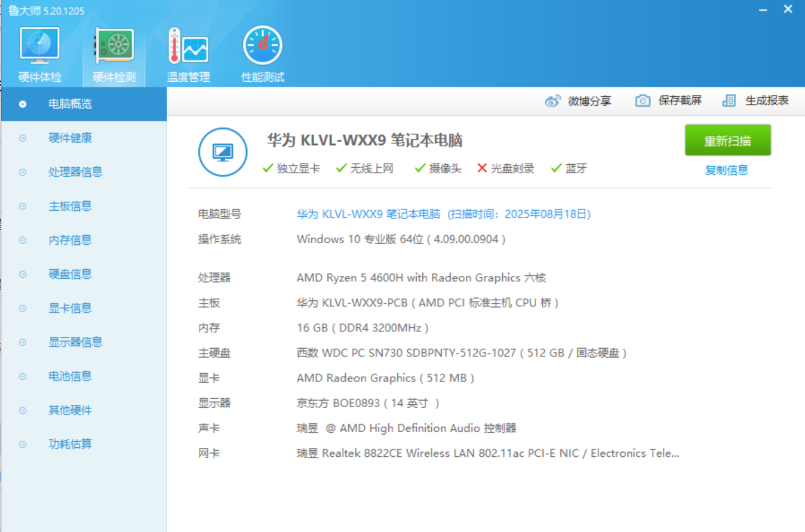Minimize the 鲁大师 window
Viewport: 805px width, 532px height.
click(x=763, y=10)
